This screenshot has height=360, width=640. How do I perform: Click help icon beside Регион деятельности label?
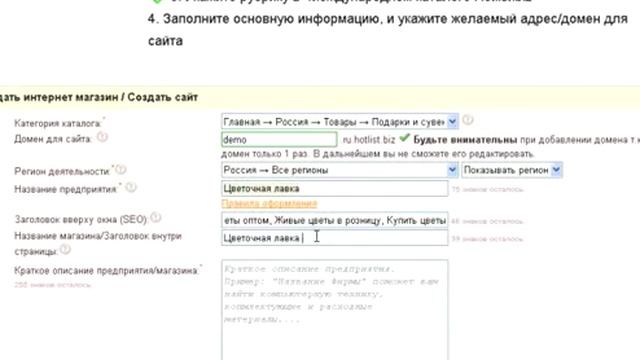120,169
